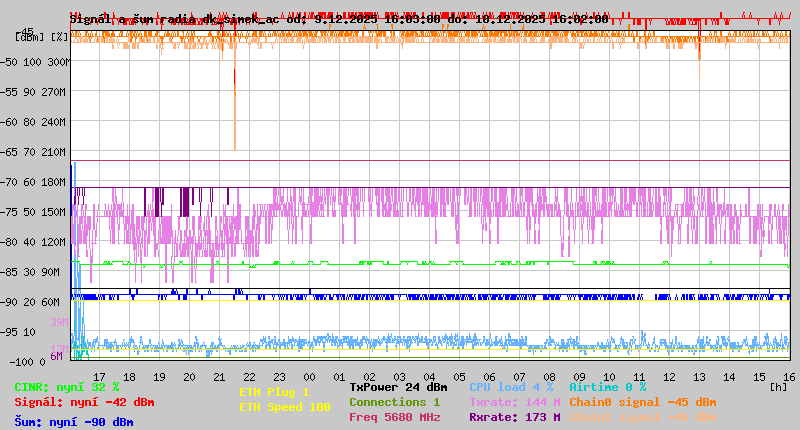This screenshot has height=430, width=800.
Task: Click the Connections 1 legend entry
Action: tap(394, 402)
